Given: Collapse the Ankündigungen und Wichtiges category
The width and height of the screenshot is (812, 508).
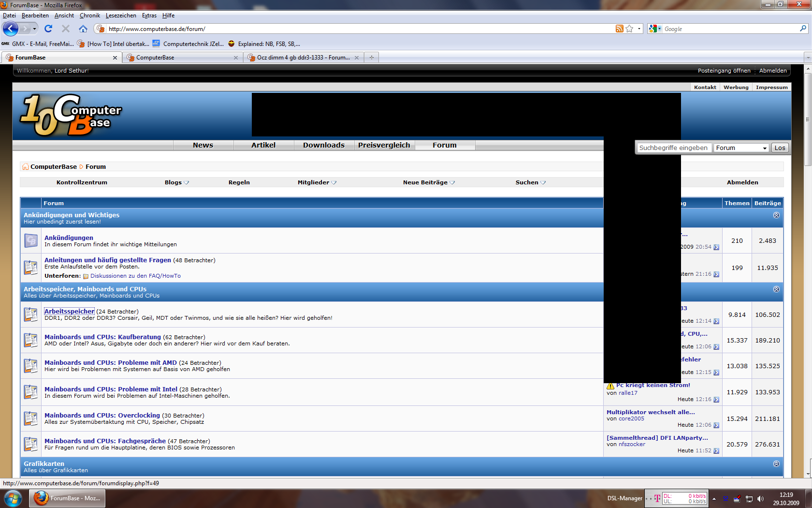Looking at the screenshot, I should pos(776,215).
